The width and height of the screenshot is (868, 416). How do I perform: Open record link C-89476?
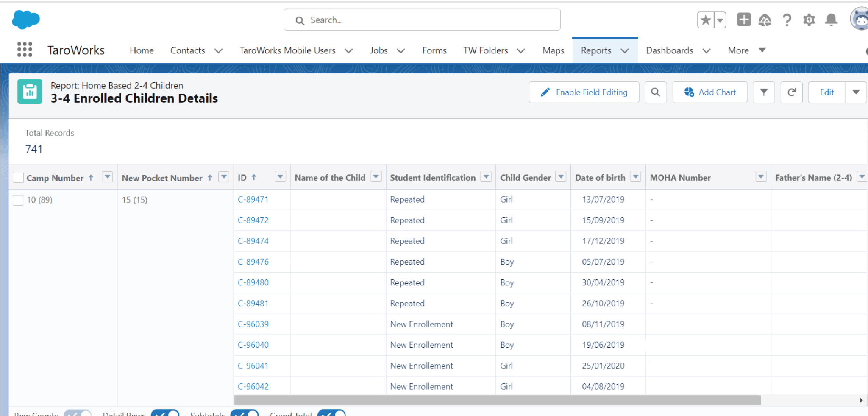pos(253,262)
